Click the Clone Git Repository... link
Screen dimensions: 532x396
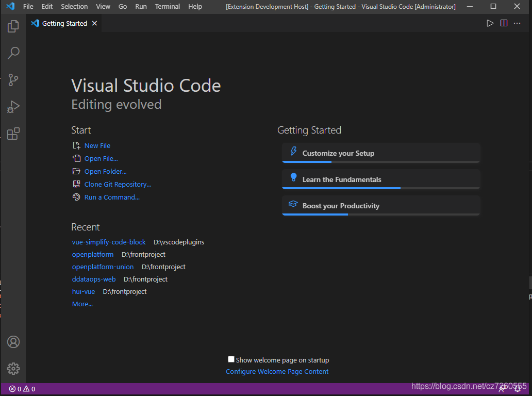(x=118, y=184)
